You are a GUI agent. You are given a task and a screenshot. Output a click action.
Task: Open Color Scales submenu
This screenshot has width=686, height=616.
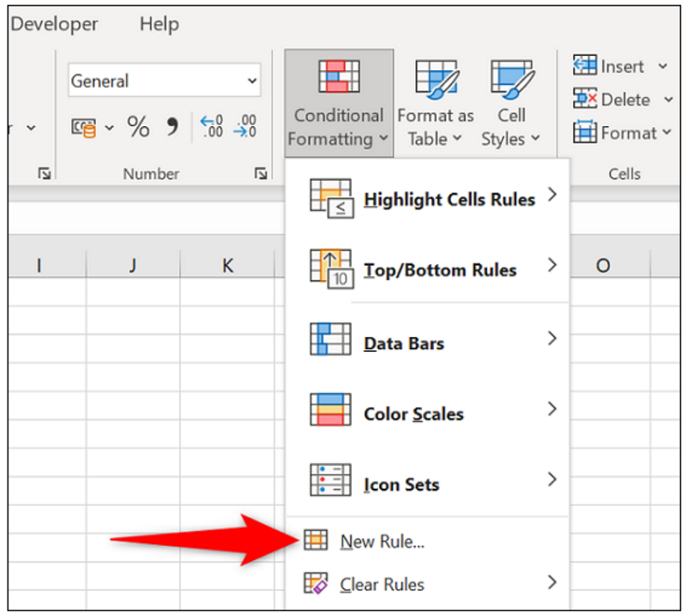tap(427, 410)
